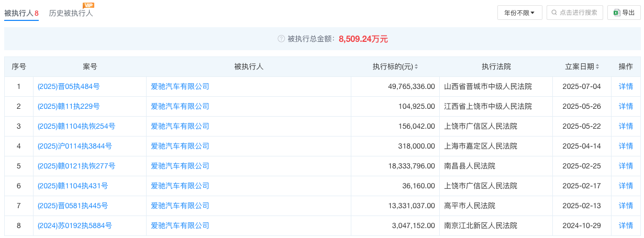Screen dimensions: 644x238
Task: Click the 案号 column header
Action: (x=90, y=67)
